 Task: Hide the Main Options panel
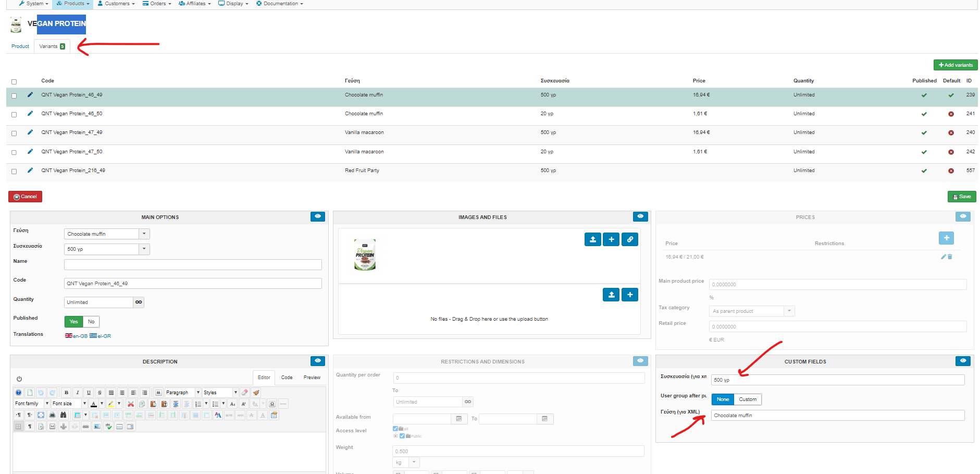318,216
